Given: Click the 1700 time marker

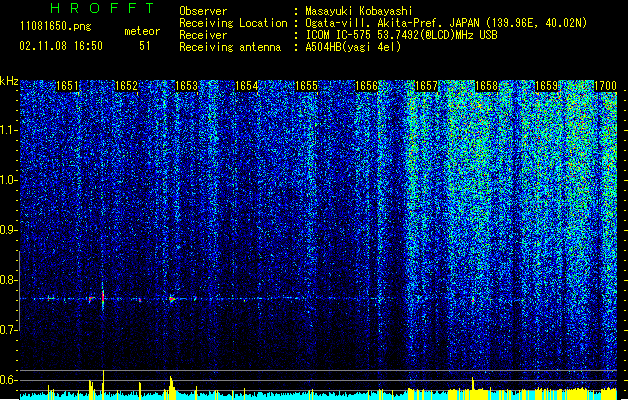Looking at the screenshot, I should coord(605,86).
